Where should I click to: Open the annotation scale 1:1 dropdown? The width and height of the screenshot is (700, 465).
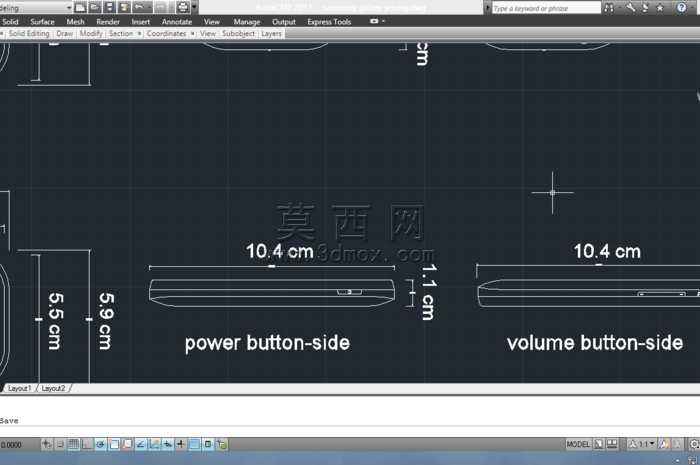pyautogui.click(x=642, y=444)
